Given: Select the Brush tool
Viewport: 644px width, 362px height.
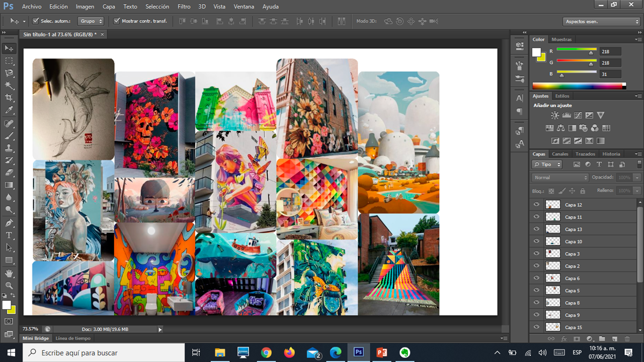Looking at the screenshot, I should 9,136.
